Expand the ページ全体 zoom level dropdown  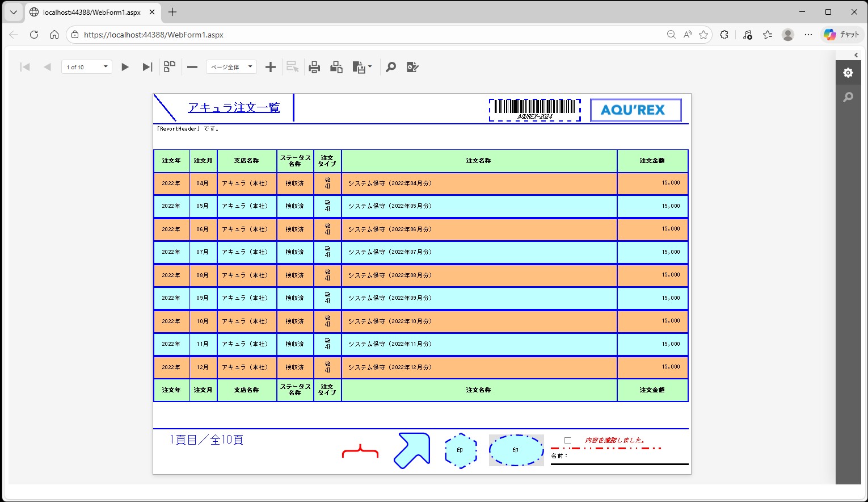250,67
